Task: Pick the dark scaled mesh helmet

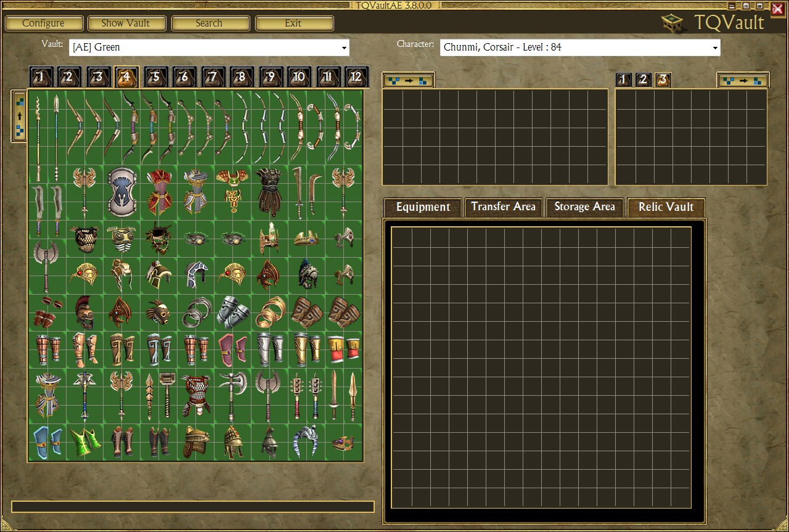Action: click(x=84, y=239)
